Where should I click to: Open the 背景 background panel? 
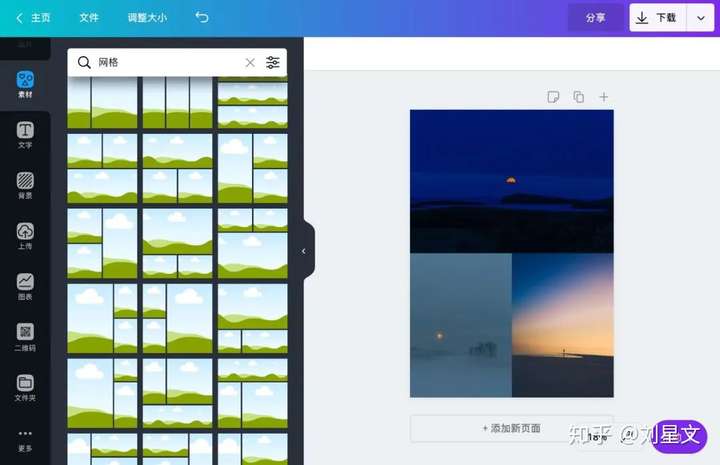[25, 185]
